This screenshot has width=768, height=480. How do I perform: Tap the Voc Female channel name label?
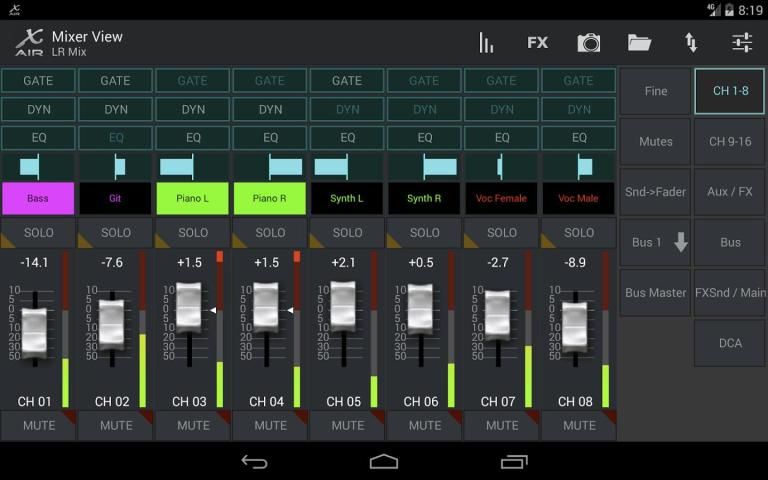(502, 198)
